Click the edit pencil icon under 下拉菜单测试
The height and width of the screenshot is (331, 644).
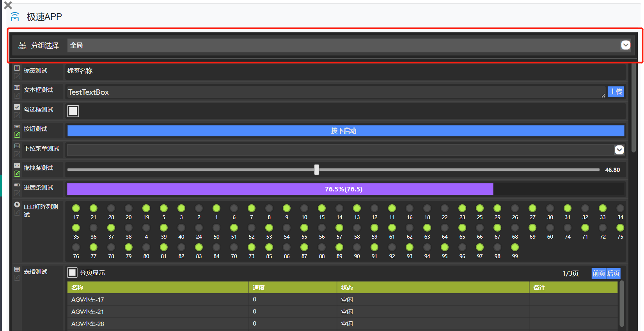point(17,154)
